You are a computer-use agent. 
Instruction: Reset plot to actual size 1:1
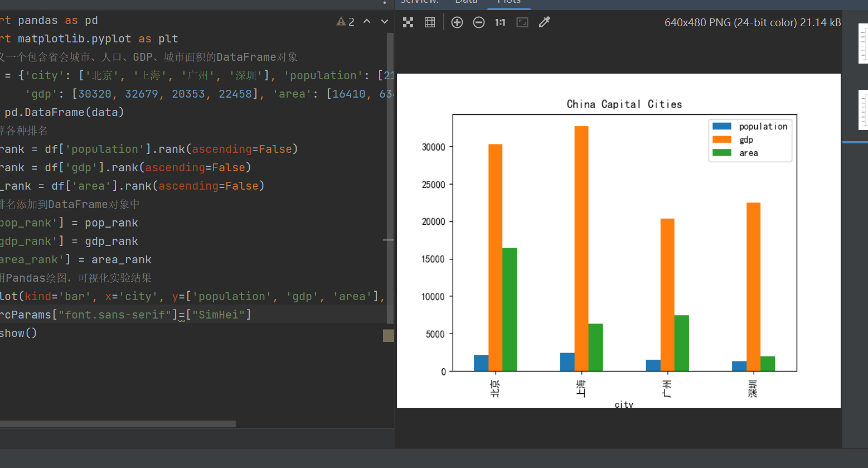click(x=500, y=22)
